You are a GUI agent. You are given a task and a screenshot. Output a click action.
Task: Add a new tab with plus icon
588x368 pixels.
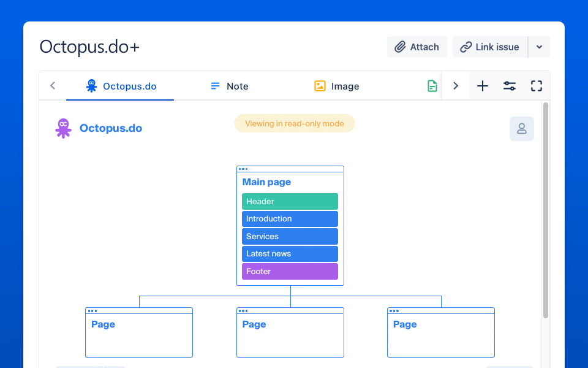point(483,86)
